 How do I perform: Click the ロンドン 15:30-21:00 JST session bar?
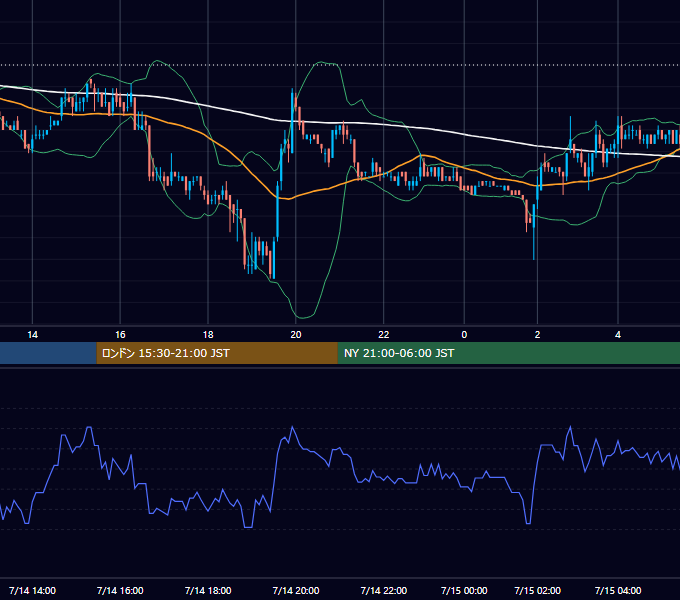[x=217, y=353]
